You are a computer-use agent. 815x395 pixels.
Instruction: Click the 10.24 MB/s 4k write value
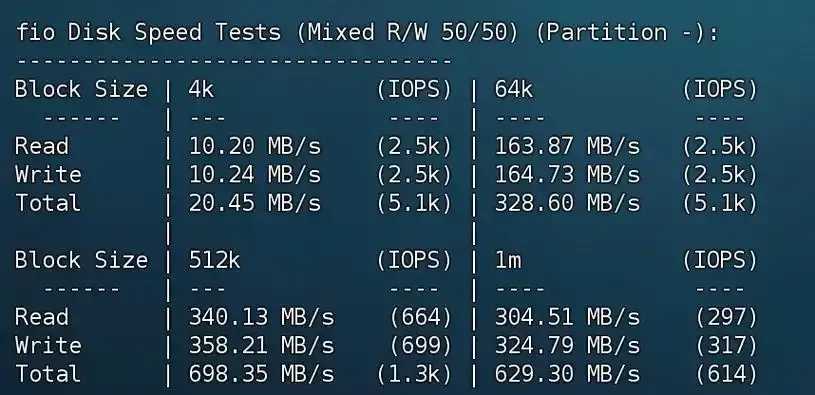255,175
